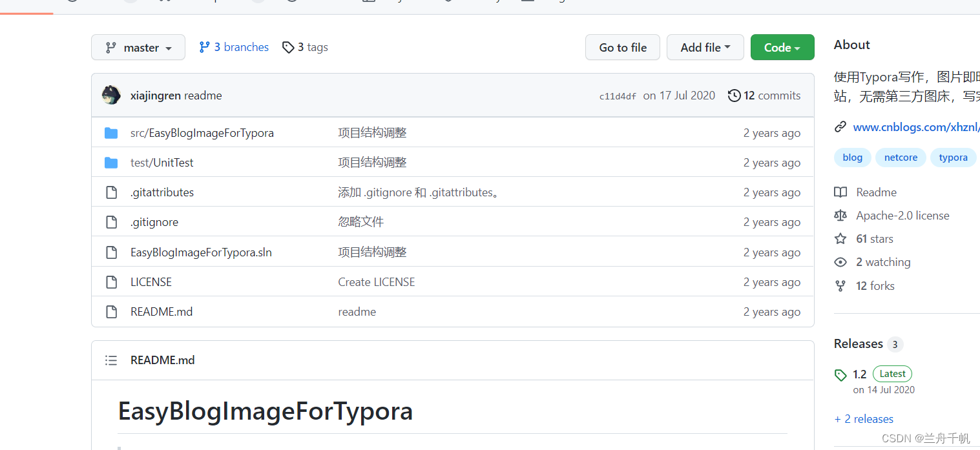Open 项目结构调整 commit for test/UnitTest row
The image size is (980, 450).
[x=372, y=163]
